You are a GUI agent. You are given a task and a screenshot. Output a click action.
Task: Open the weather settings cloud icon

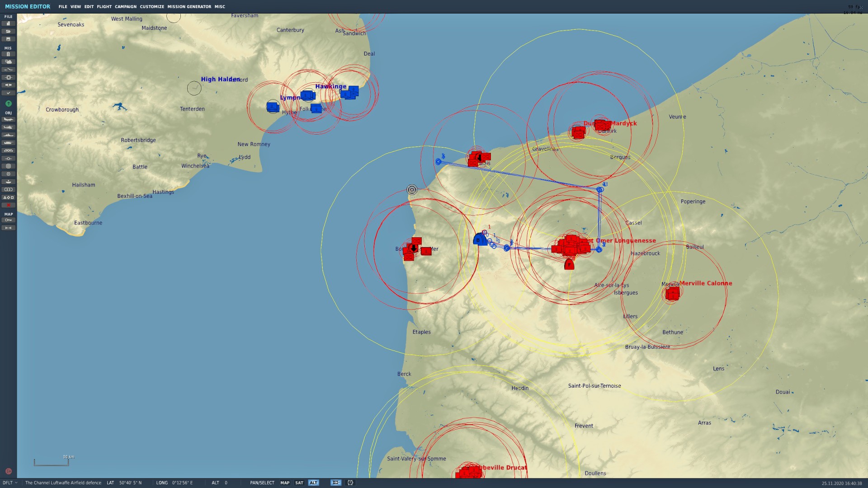(8, 62)
